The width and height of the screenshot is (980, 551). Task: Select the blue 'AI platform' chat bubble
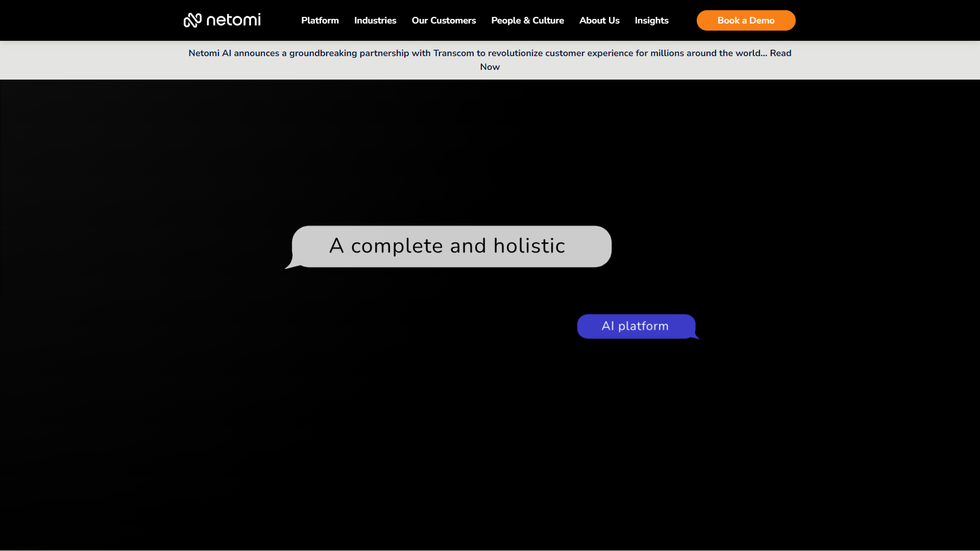(x=635, y=326)
